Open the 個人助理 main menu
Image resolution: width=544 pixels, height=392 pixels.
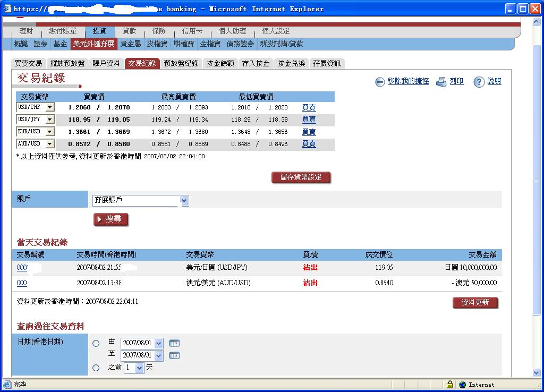point(233,31)
